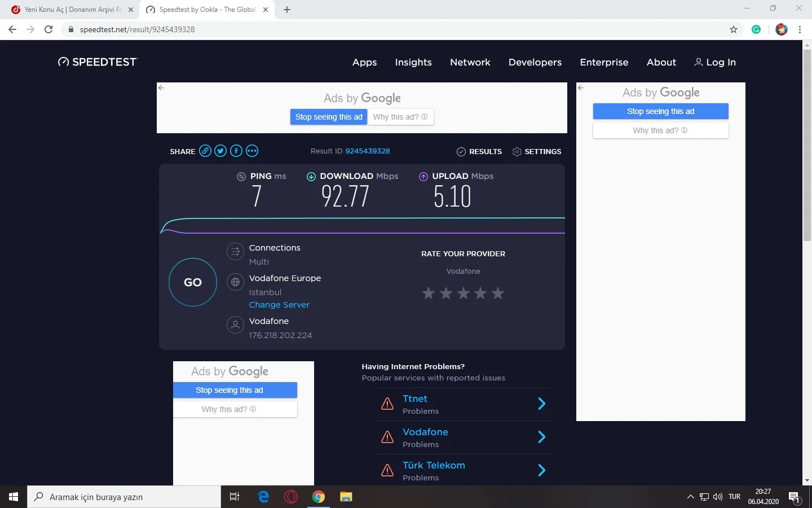This screenshot has width=812, height=508.
Task: Expand Vodafone problems arrow
Action: coord(541,437)
